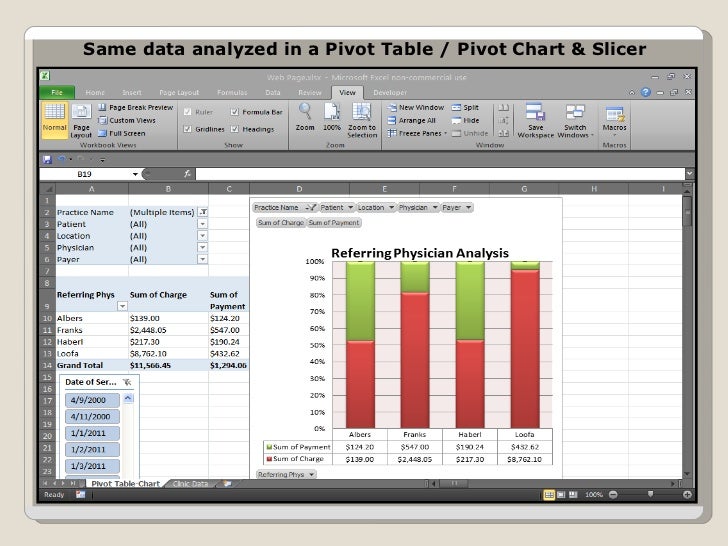This screenshot has width=728, height=546.
Task: Open the Name Box dropdown arrow
Action: (x=135, y=174)
